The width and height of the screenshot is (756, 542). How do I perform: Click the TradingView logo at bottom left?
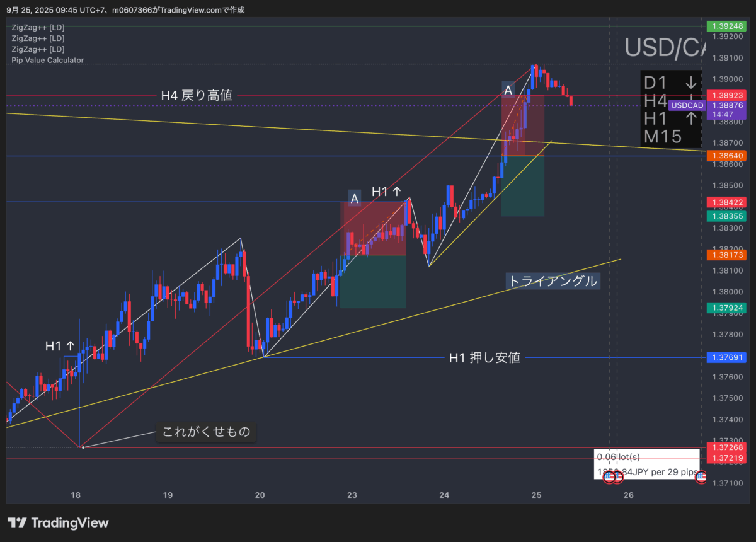[x=58, y=522]
